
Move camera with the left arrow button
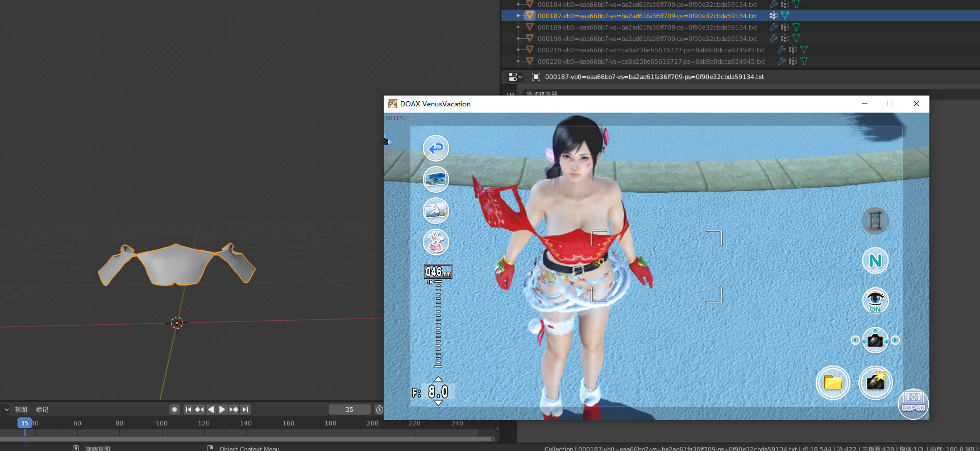click(855, 340)
